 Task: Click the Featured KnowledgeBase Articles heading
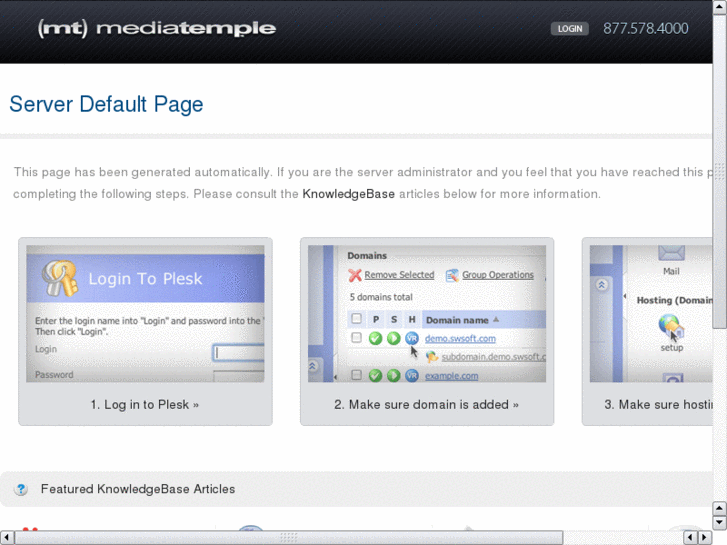coord(138,489)
